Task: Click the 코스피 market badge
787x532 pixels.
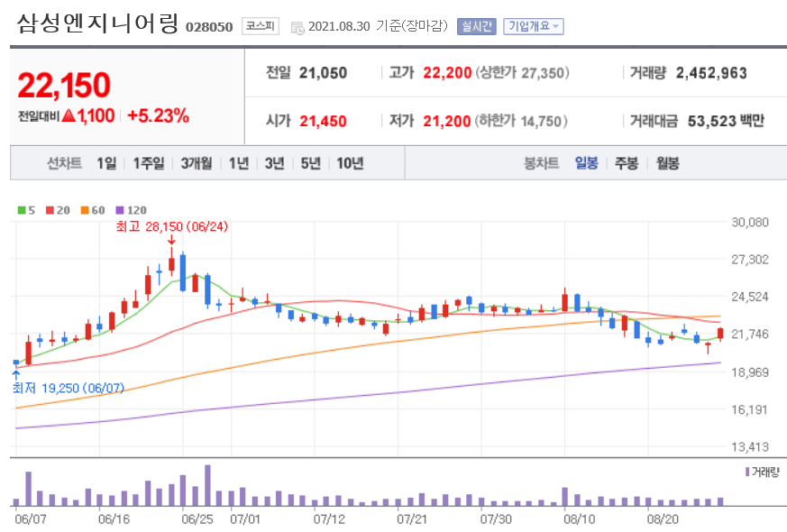Action: 261,25
